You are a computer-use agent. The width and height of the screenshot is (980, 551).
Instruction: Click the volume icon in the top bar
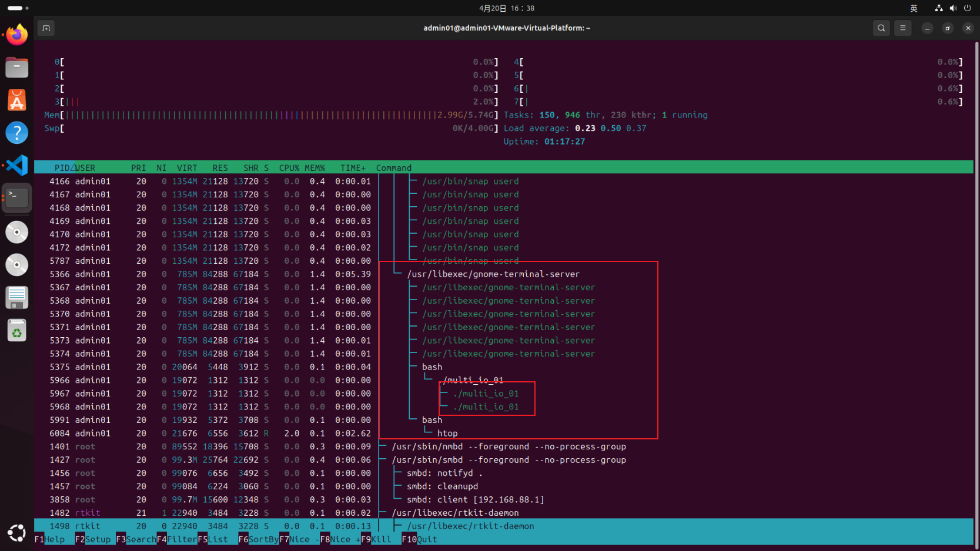[952, 8]
